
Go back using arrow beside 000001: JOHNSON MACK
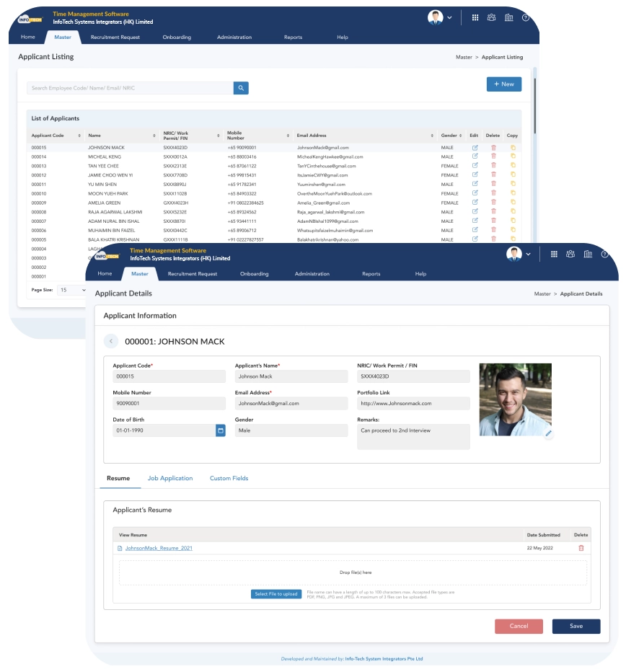click(112, 342)
